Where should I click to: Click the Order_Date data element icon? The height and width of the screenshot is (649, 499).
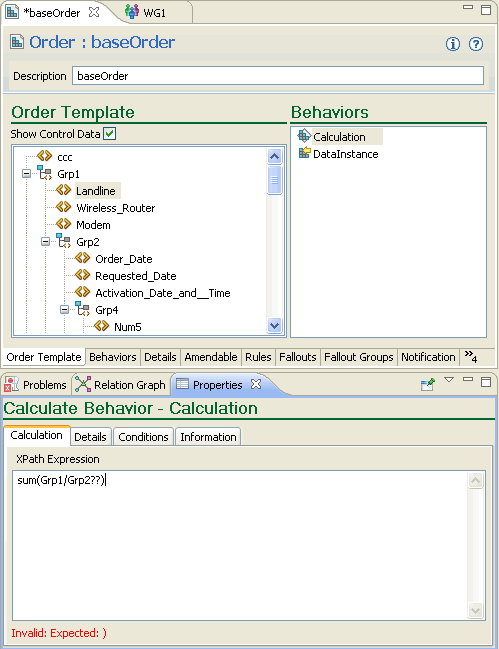point(82,258)
